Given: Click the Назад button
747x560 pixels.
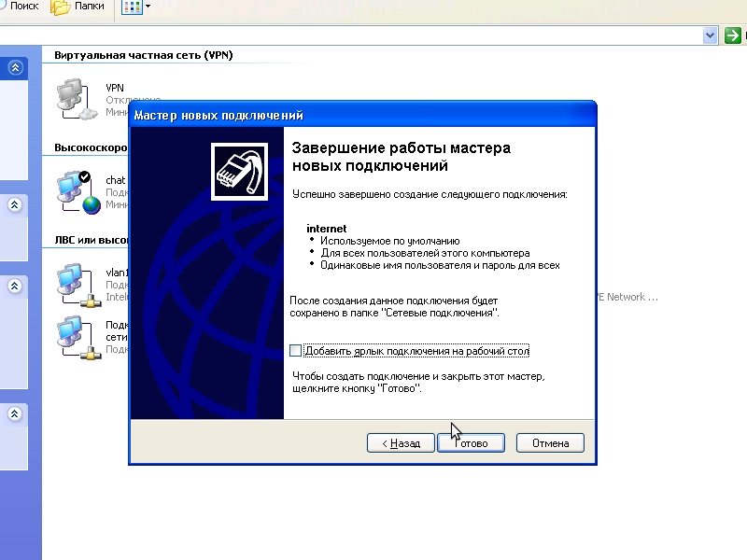Looking at the screenshot, I should (x=401, y=442).
